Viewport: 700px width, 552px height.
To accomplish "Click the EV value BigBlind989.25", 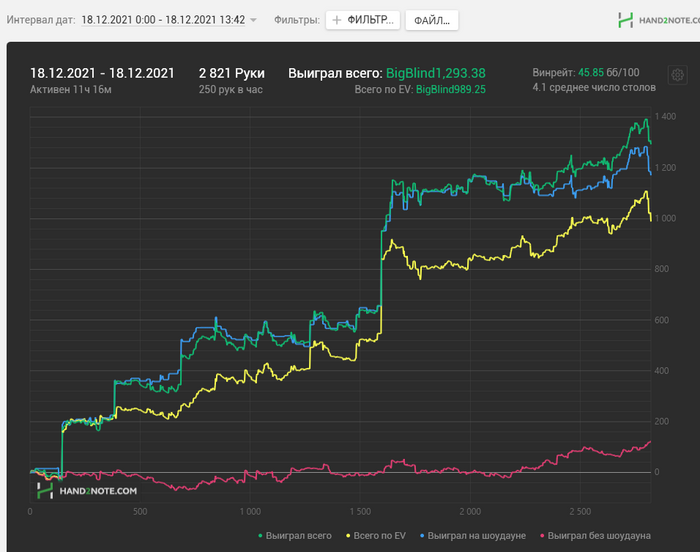I will click(451, 89).
